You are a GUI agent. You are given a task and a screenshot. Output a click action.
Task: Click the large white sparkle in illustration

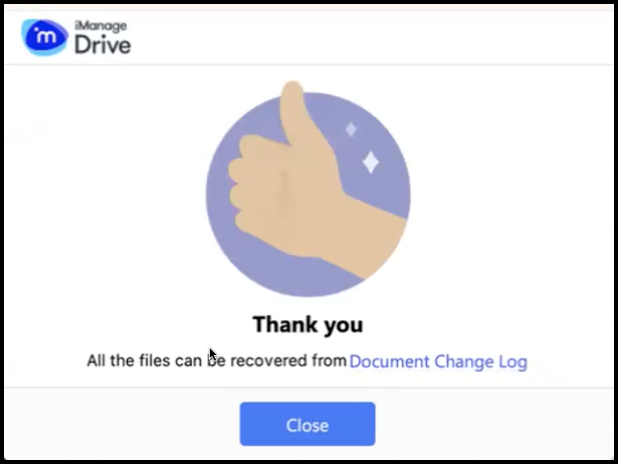tap(370, 162)
